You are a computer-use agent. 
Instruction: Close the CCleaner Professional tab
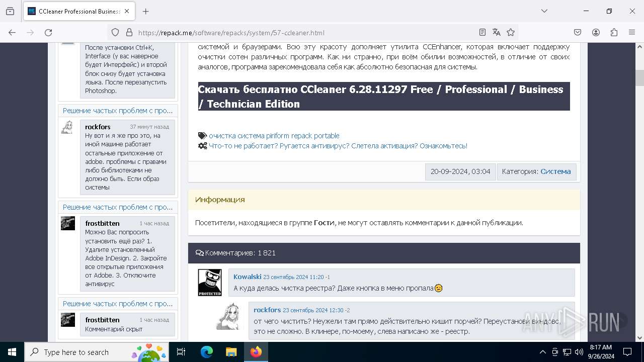click(x=127, y=11)
